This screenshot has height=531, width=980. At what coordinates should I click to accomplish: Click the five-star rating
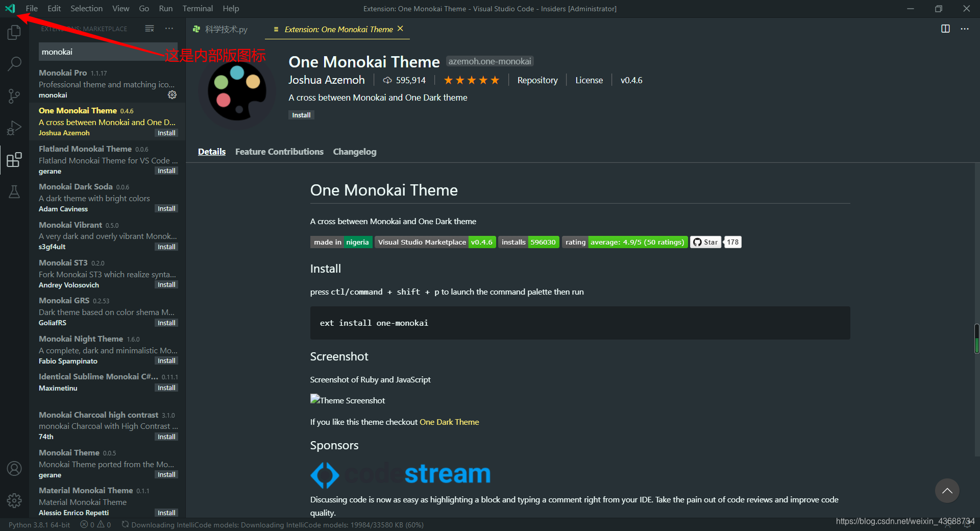click(472, 80)
